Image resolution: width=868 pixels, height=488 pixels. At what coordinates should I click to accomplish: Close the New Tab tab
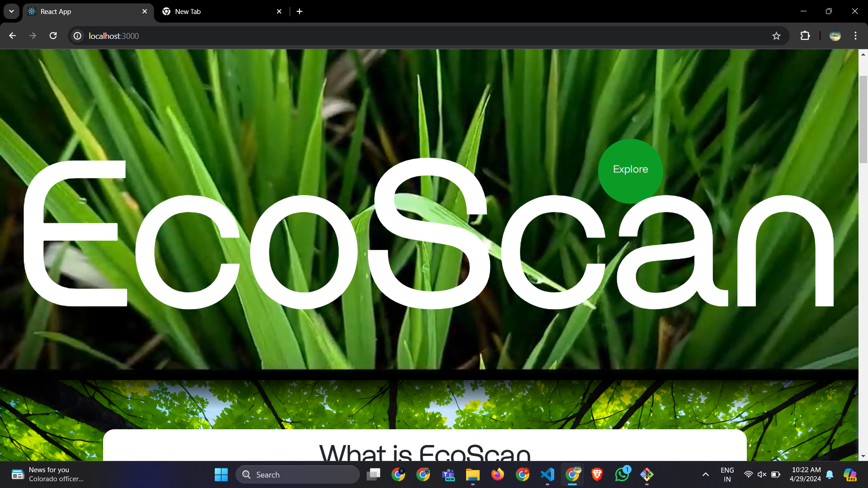coord(279,11)
